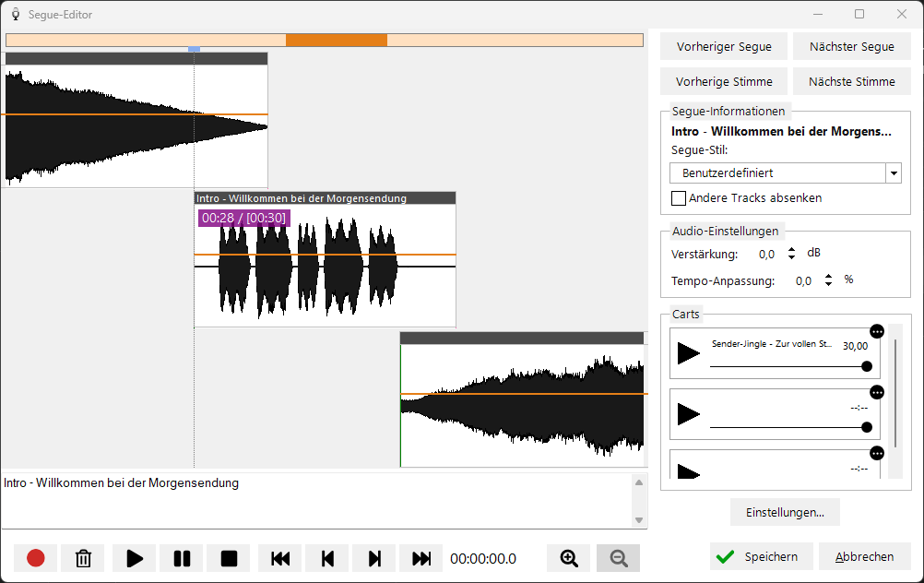Select the Intro voice track waveform
The height and width of the screenshot is (583, 924).
pos(326,266)
